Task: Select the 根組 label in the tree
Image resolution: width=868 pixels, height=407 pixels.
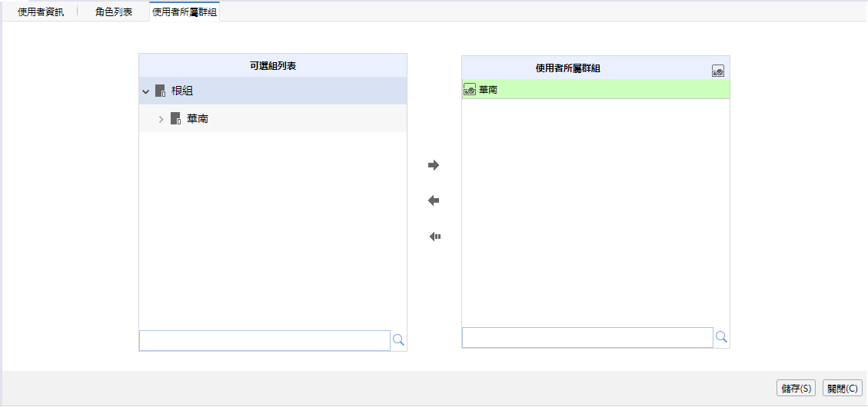Action: click(182, 91)
